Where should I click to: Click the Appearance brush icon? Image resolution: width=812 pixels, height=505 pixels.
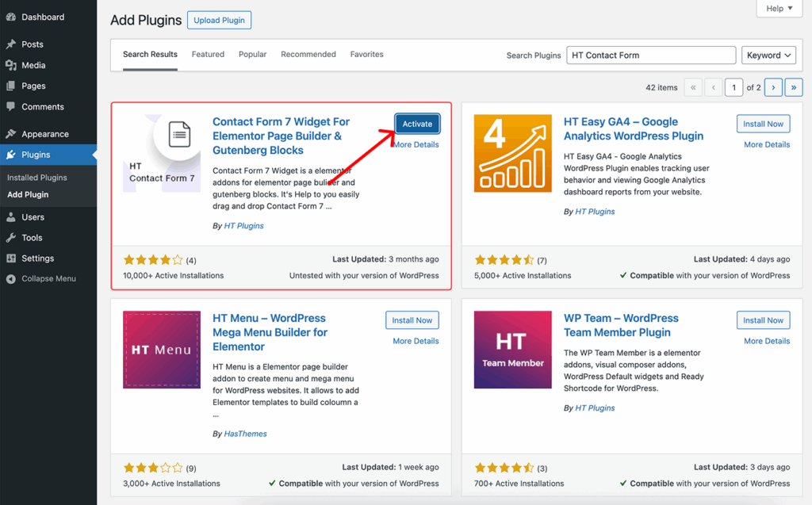coord(11,134)
